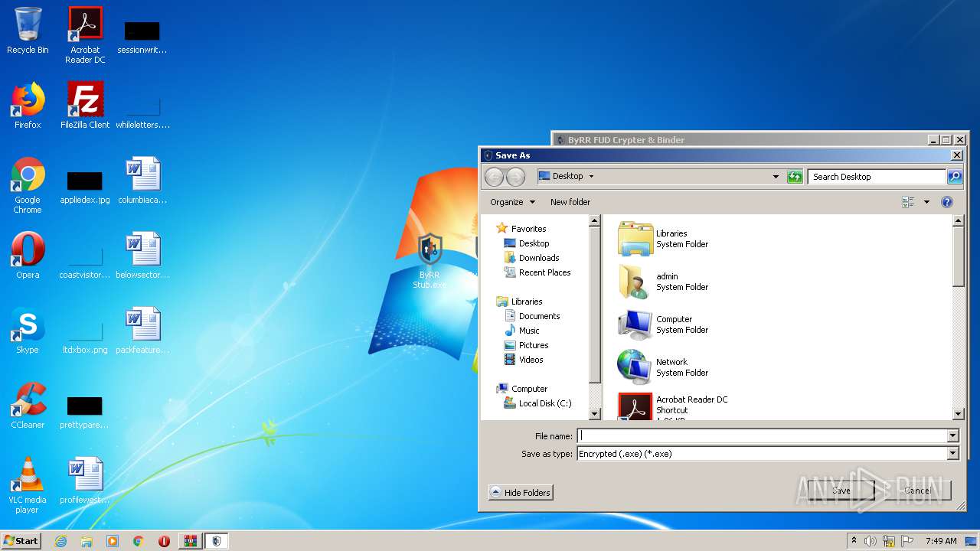980x551 pixels.
Task: Select Computer in the navigation tree
Action: tap(529, 389)
